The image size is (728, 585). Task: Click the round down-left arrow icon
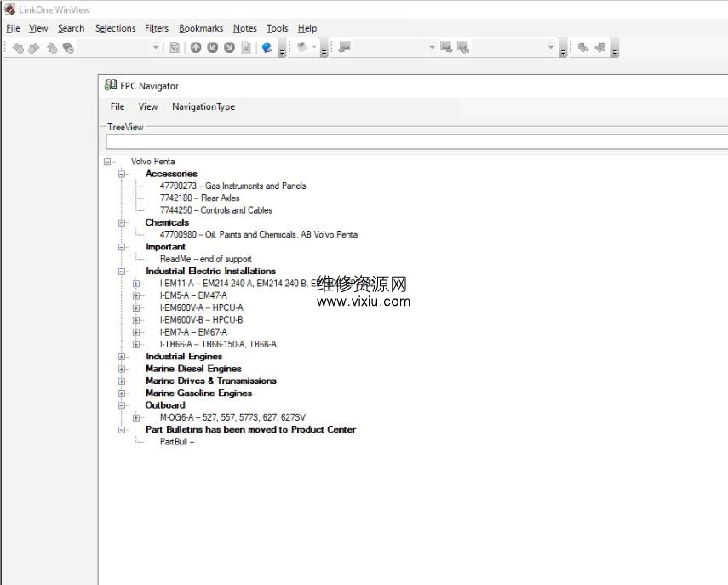pos(213,48)
